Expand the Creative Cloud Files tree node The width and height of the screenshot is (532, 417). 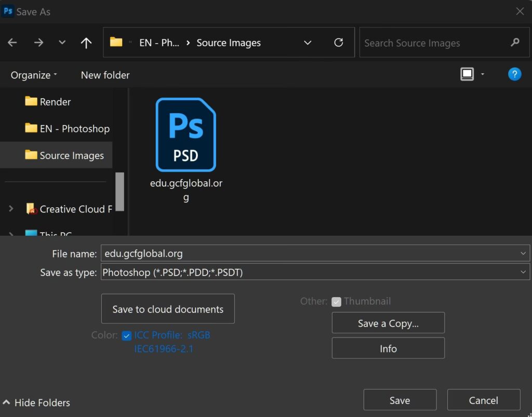[x=11, y=209]
